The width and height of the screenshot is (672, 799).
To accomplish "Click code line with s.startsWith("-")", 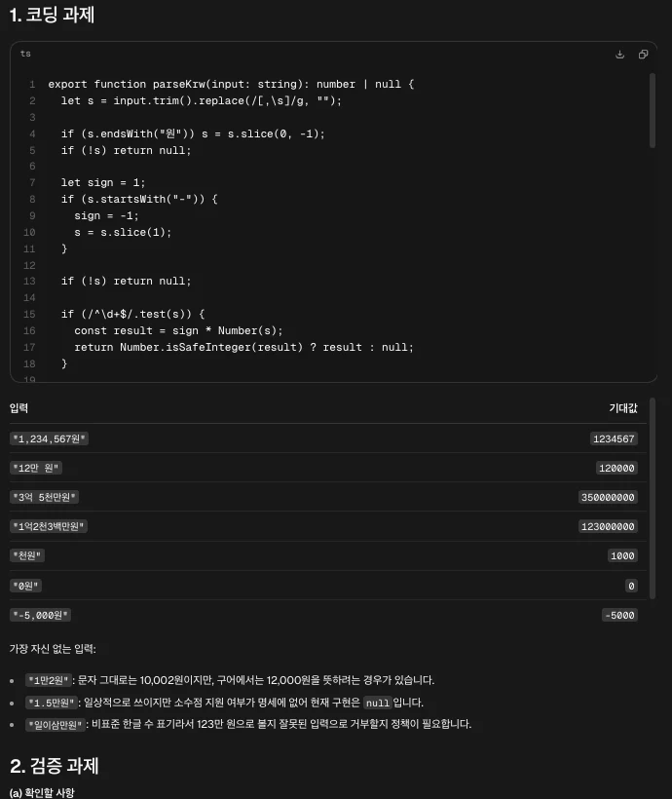I will coord(139,199).
